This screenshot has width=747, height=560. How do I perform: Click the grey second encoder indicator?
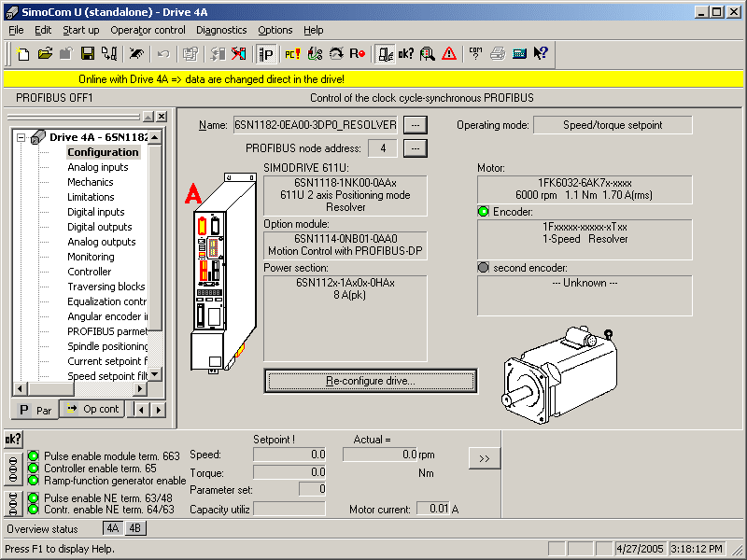pos(483,268)
